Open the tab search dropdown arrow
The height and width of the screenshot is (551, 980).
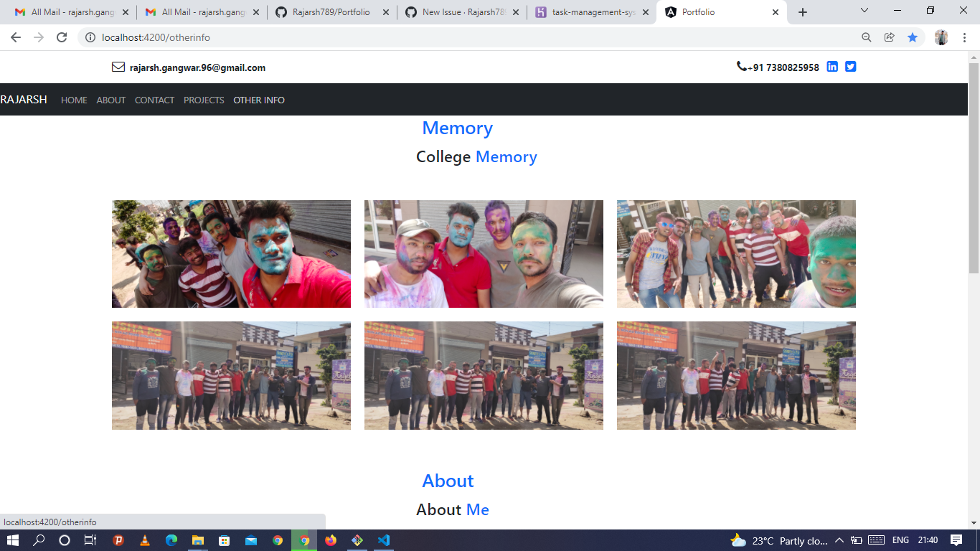point(864,11)
